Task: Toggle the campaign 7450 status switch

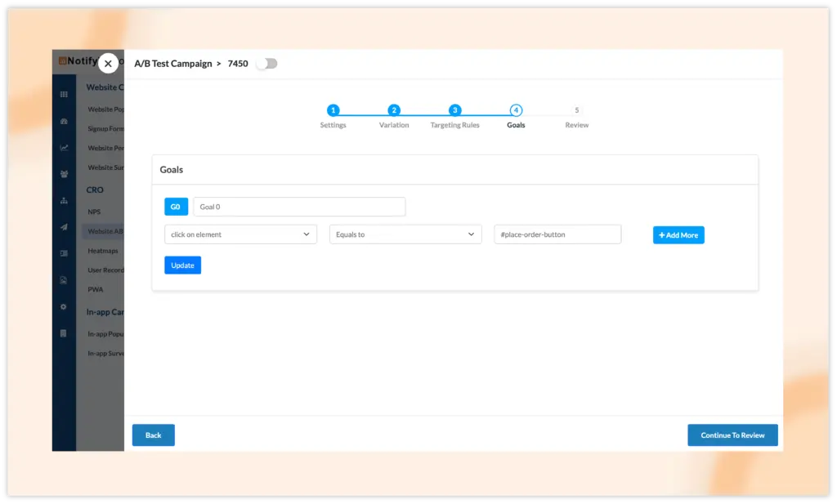Action: pos(266,64)
